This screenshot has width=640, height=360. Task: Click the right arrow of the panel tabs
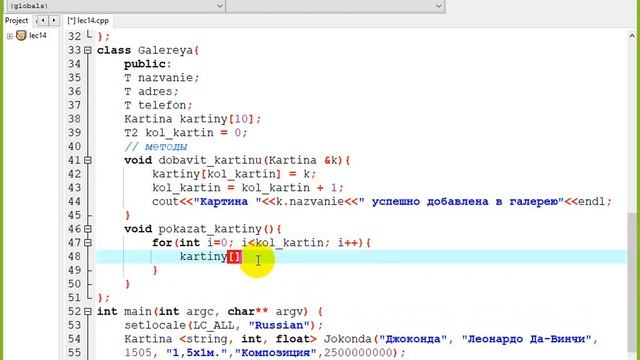(x=54, y=20)
